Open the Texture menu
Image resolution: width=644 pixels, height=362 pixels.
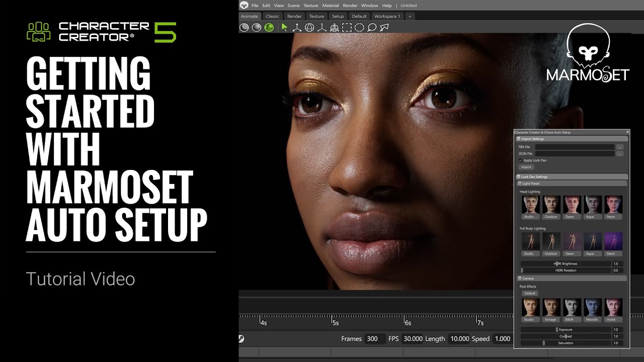click(x=311, y=6)
